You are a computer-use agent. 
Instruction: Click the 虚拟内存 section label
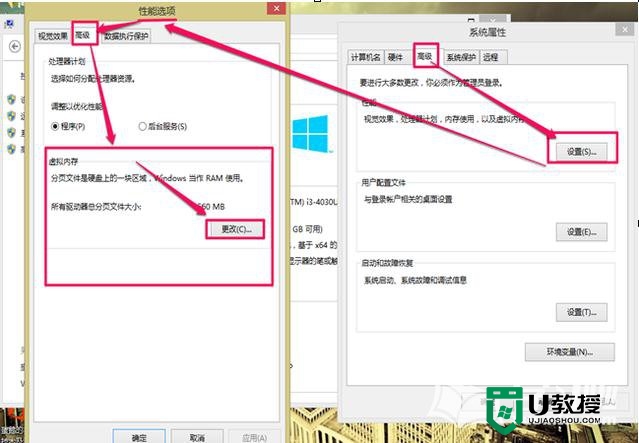[x=63, y=162]
